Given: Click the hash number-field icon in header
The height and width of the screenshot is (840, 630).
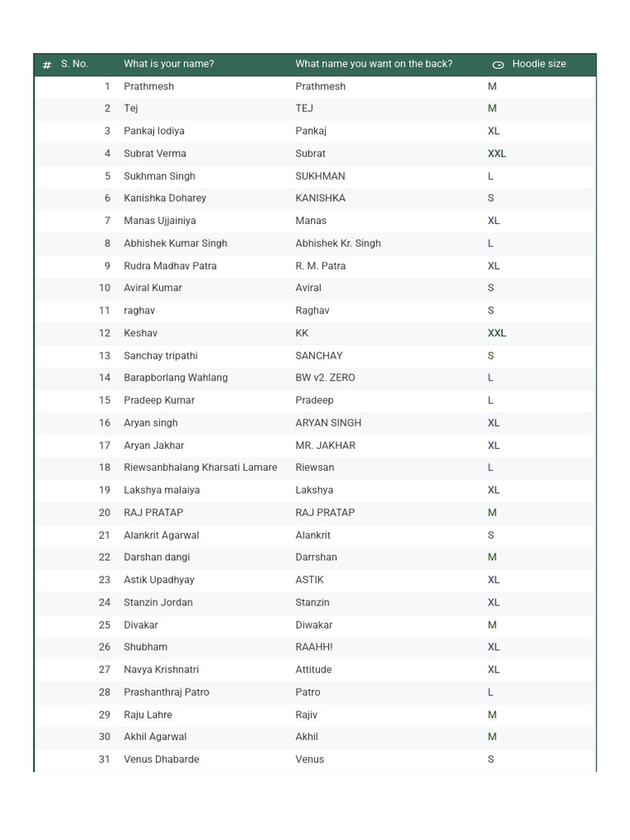Looking at the screenshot, I should coord(47,65).
